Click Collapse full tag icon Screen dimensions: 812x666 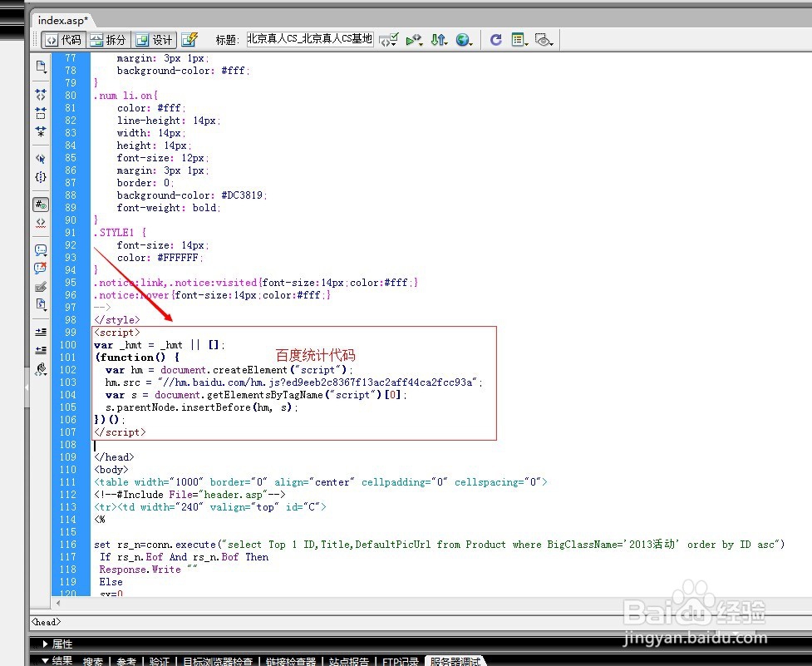tap(41, 94)
